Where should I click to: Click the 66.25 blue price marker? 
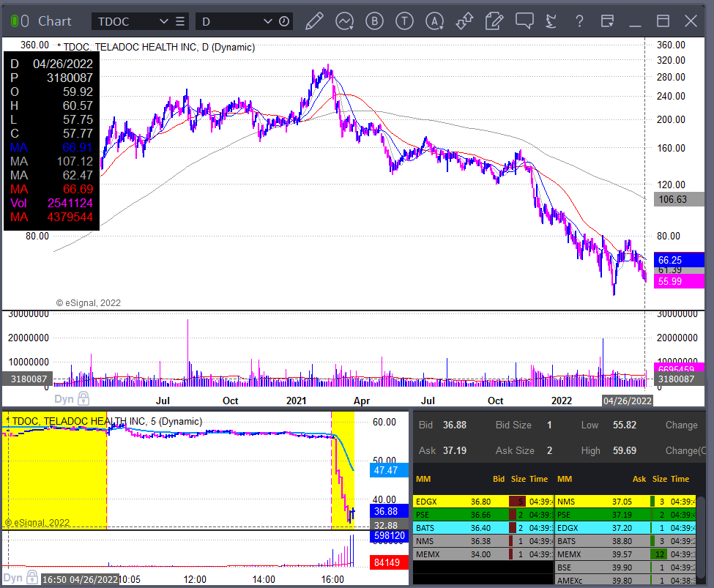pyautogui.click(x=678, y=260)
